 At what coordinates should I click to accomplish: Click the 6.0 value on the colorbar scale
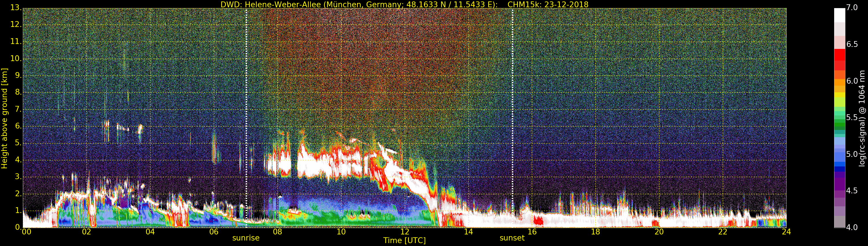click(x=852, y=81)
